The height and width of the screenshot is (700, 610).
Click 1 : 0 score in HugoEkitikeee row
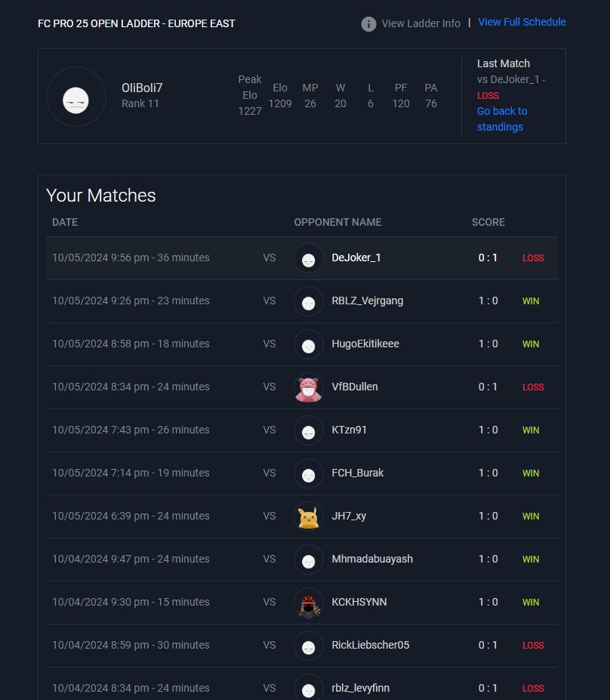pyautogui.click(x=488, y=344)
